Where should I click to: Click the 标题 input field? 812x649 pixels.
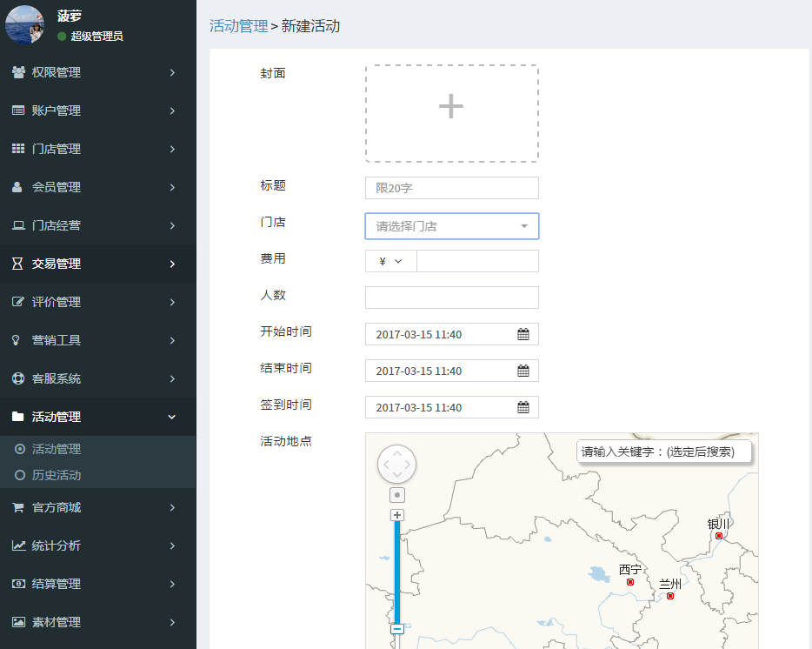[451, 188]
